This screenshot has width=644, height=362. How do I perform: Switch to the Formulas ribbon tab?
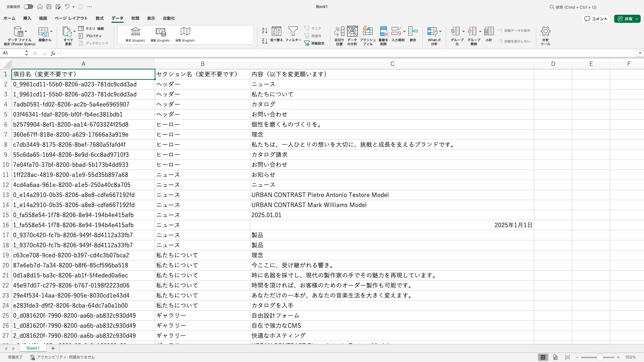point(100,18)
